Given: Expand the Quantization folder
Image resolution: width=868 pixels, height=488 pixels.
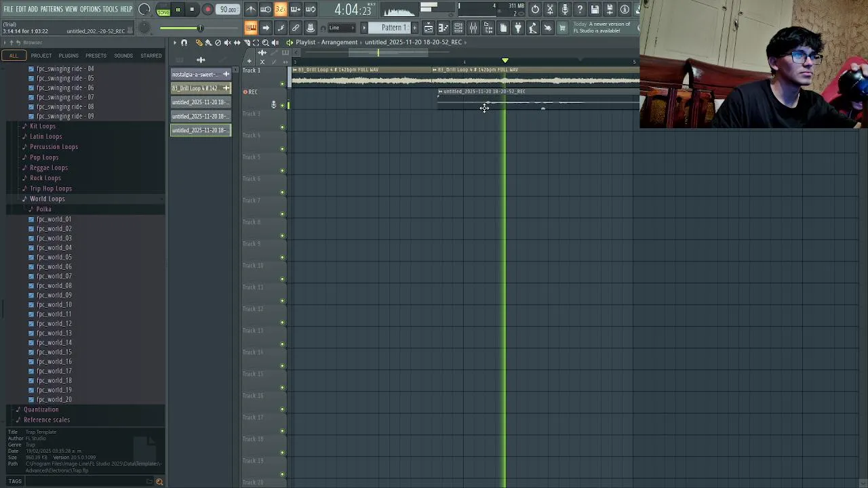Looking at the screenshot, I should click(x=41, y=409).
